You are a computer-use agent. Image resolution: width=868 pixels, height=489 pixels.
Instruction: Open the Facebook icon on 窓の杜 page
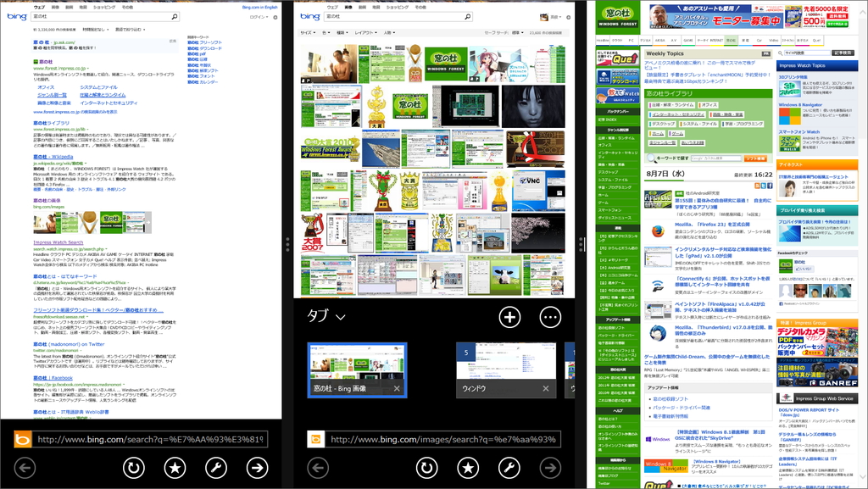(770, 186)
